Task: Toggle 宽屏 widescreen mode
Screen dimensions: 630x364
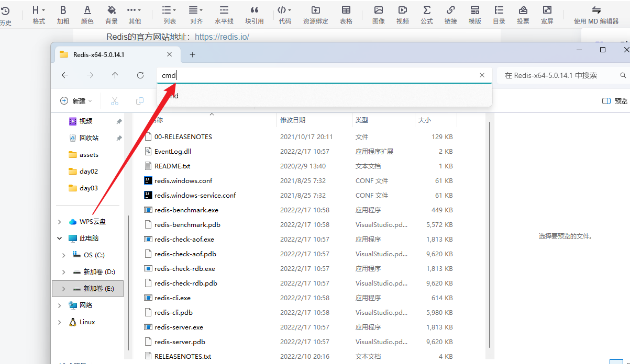Action: [x=547, y=15]
